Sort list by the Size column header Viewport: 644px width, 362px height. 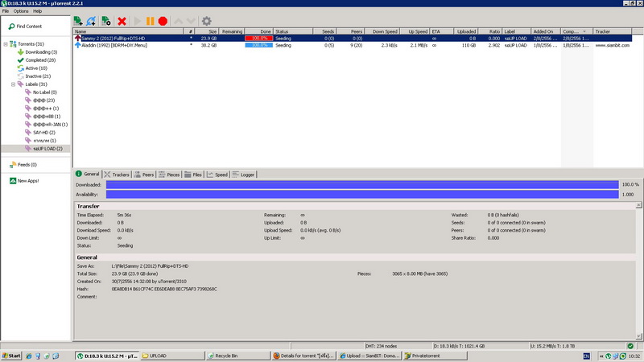[207, 31]
